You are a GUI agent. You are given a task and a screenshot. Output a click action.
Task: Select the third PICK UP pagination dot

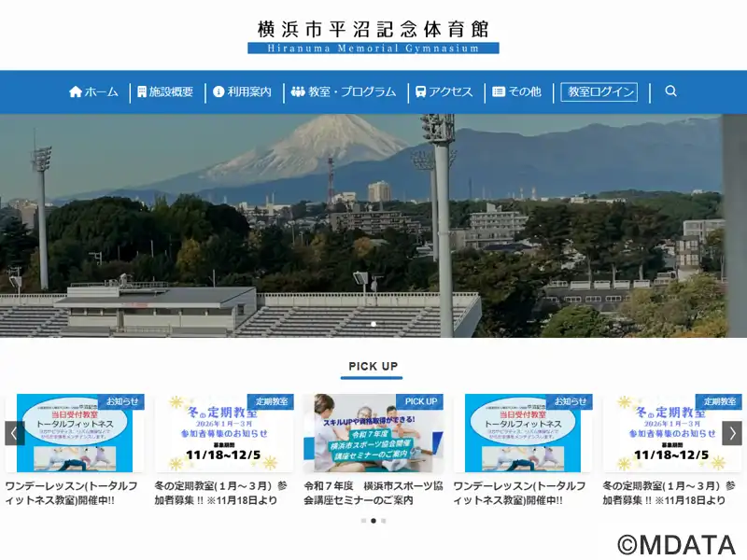pyautogui.click(x=384, y=521)
